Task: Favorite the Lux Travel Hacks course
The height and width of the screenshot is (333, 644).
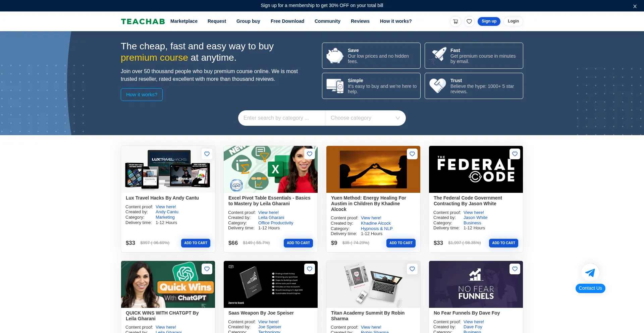Action: tap(207, 154)
